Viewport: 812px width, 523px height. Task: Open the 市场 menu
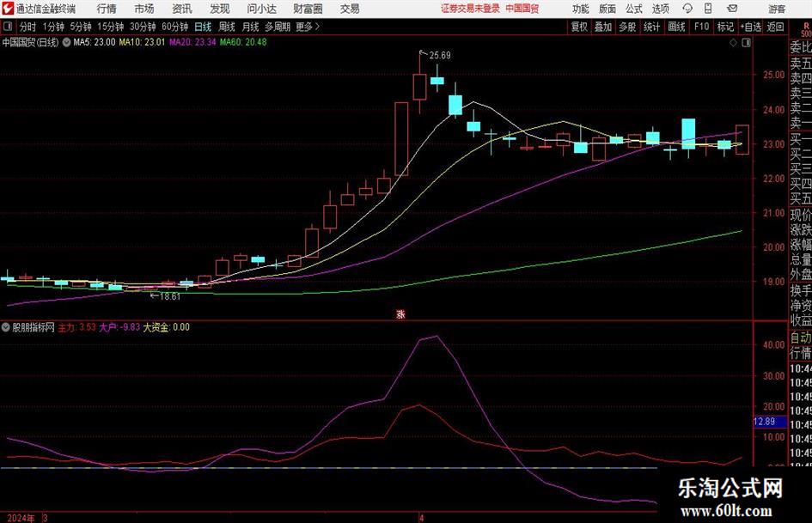pyautogui.click(x=144, y=9)
